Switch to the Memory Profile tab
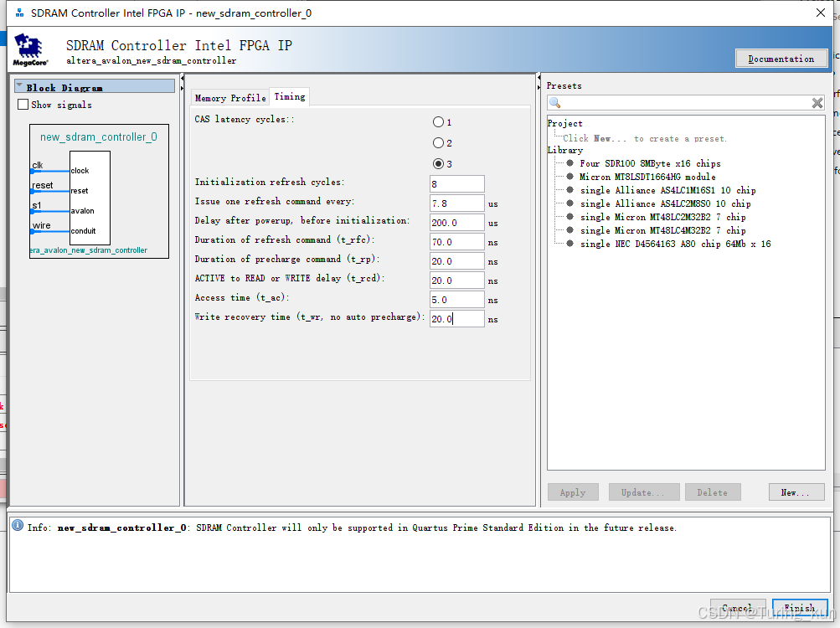The image size is (840, 628). pyautogui.click(x=230, y=97)
